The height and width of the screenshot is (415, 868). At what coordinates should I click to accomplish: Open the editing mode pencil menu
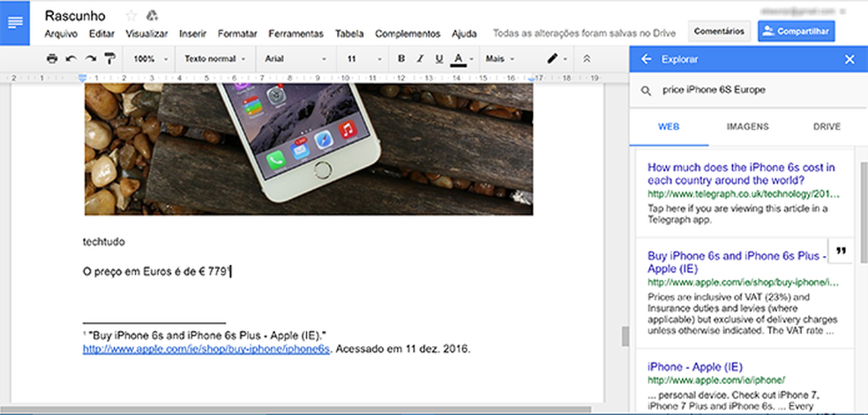(557, 59)
